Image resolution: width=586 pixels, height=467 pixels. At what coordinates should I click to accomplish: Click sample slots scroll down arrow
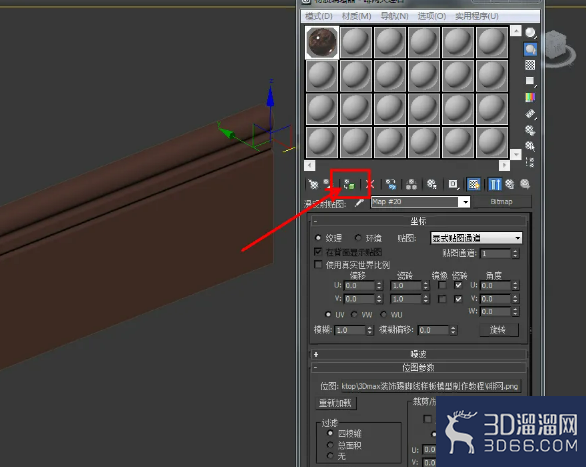516,154
